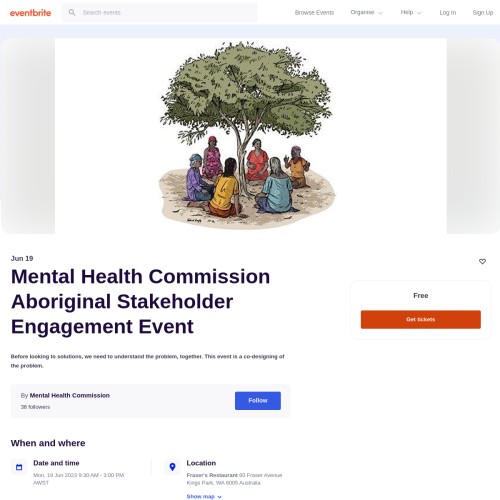
Task: Expand Show map chevron
Action: 219,497
